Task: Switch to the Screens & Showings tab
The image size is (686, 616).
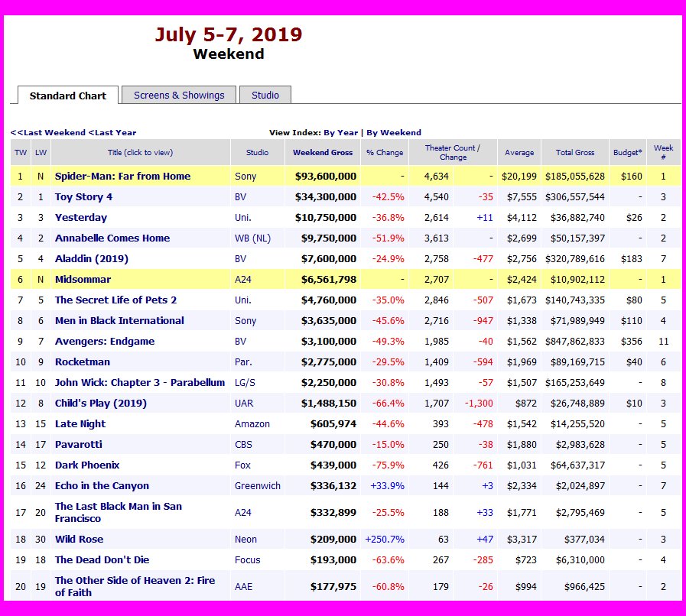Action: [x=179, y=96]
